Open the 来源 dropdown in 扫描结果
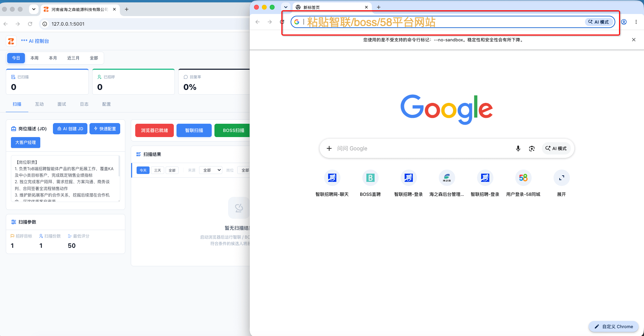Image resolution: width=644 pixels, height=336 pixels. 211,170
